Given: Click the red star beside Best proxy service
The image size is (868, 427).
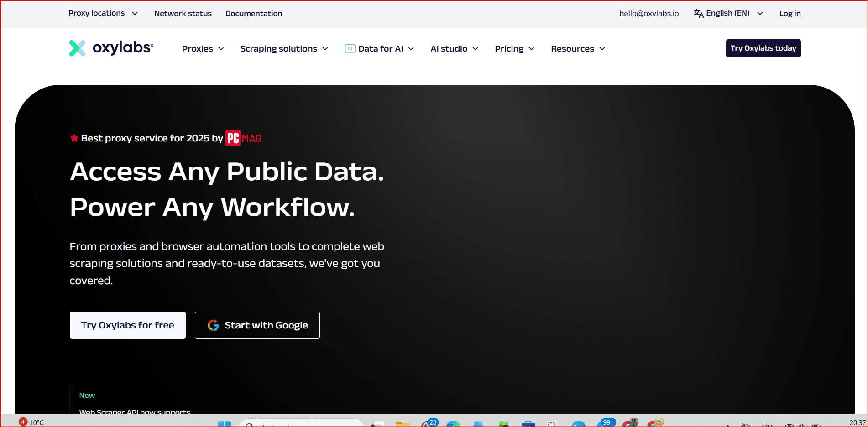Looking at the screenshot, I should [x=74, y=138].
